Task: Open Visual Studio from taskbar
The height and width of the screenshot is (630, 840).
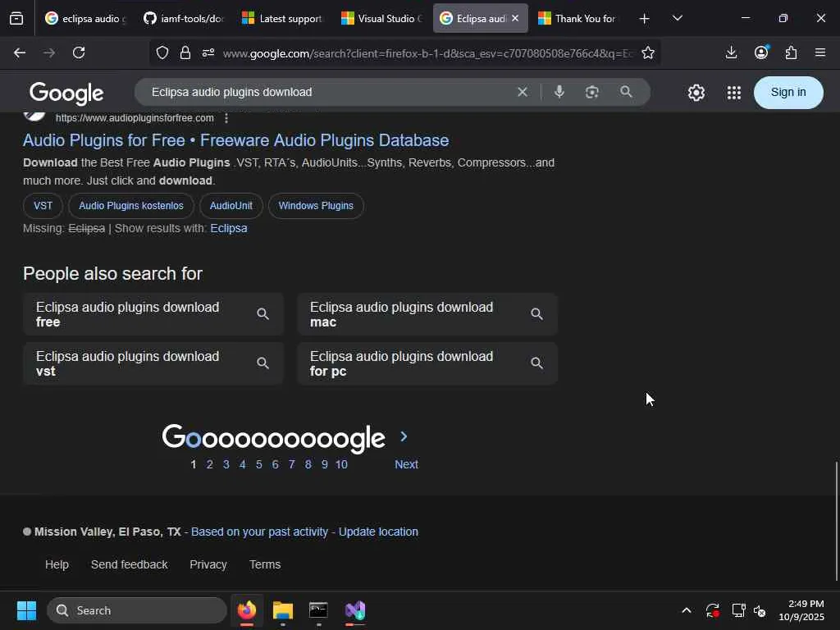Action: [355, 610]
